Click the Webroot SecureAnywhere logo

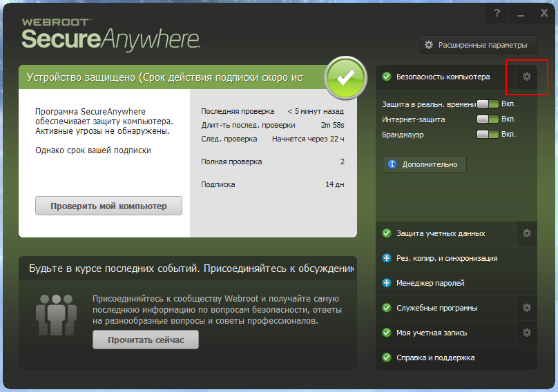click(110, 35)
